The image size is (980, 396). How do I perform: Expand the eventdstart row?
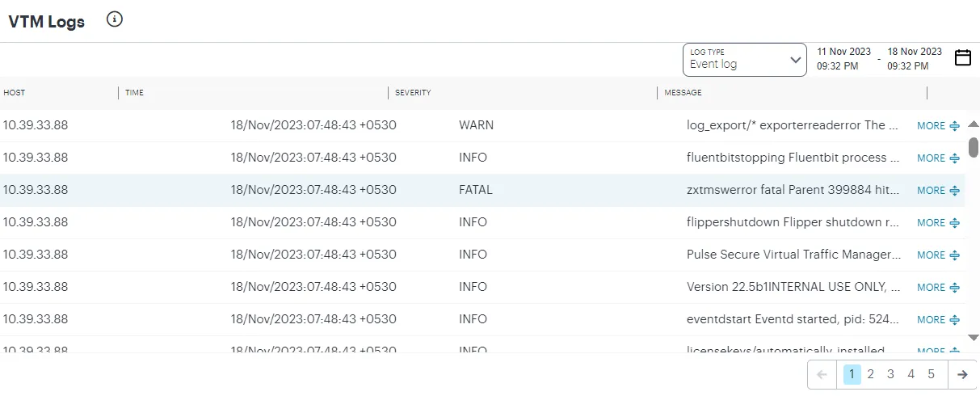point(938,320)
